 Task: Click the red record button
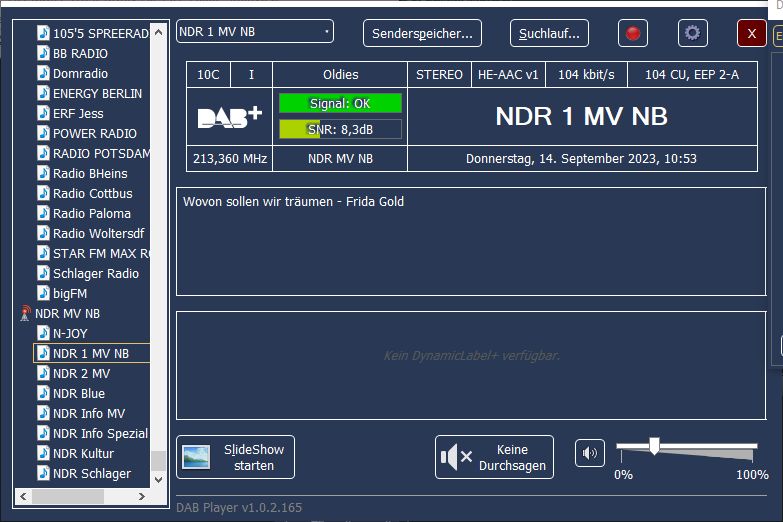pos(633,33)
